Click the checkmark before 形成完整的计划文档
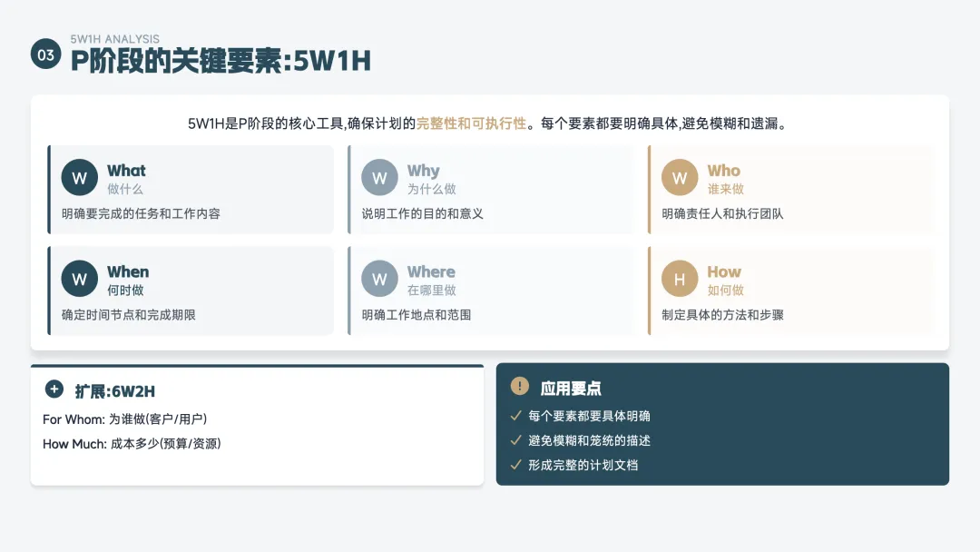The height and width of the screenshot is (552, 980). pos(515,465)
